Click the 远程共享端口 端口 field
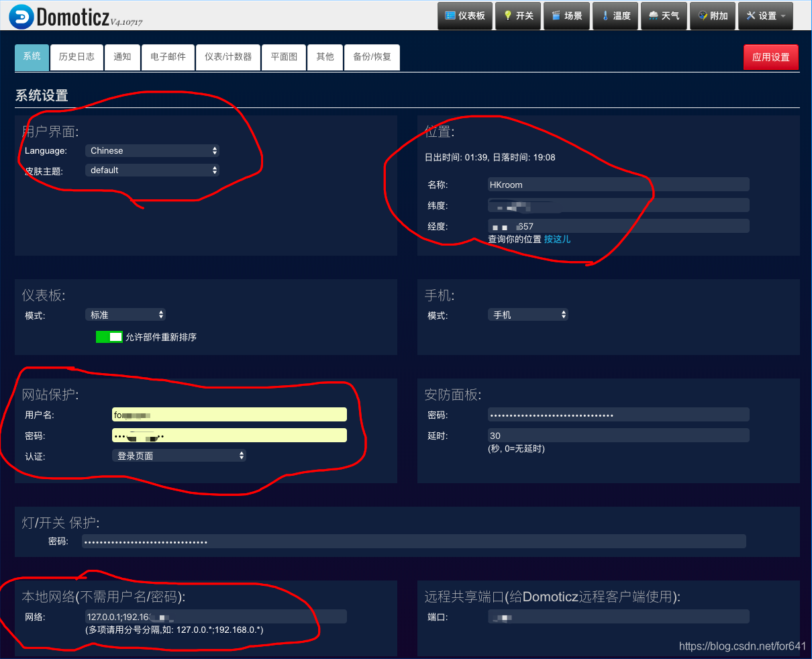This screenshot has height=659, width=812. [619, 617]
